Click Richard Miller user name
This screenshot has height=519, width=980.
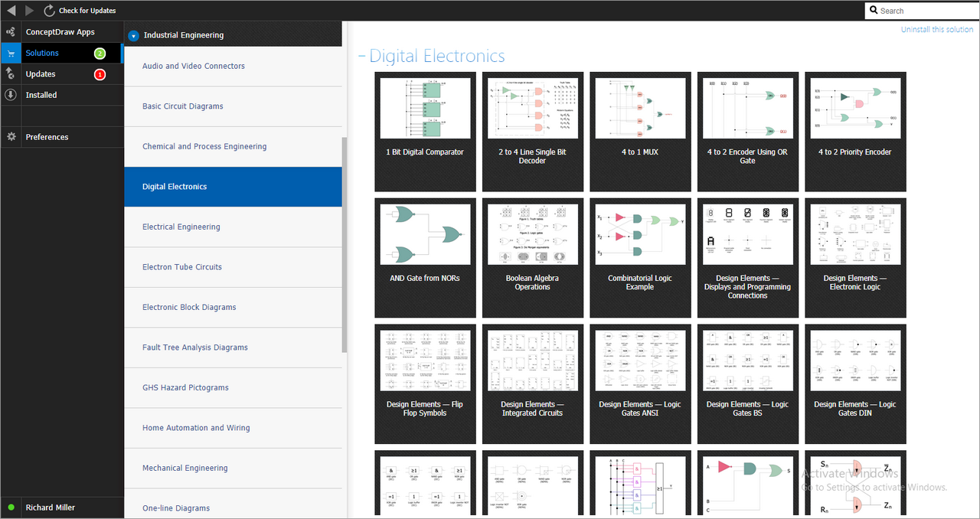coord(51,508)
